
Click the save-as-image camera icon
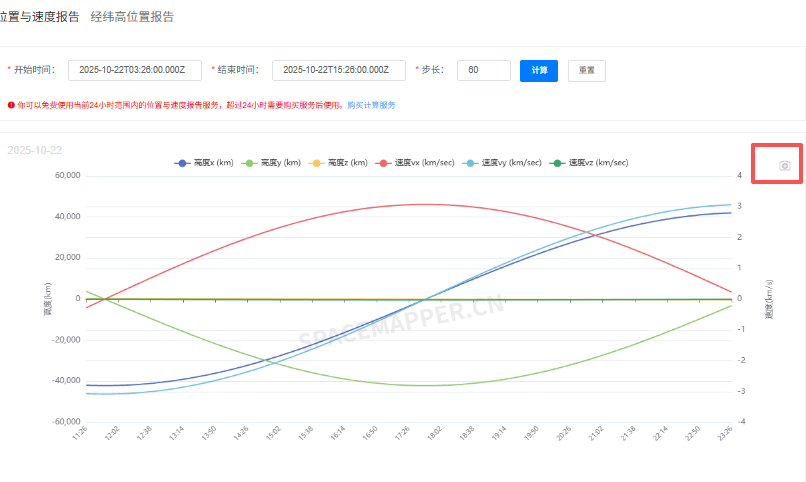(x=785, y=165)
